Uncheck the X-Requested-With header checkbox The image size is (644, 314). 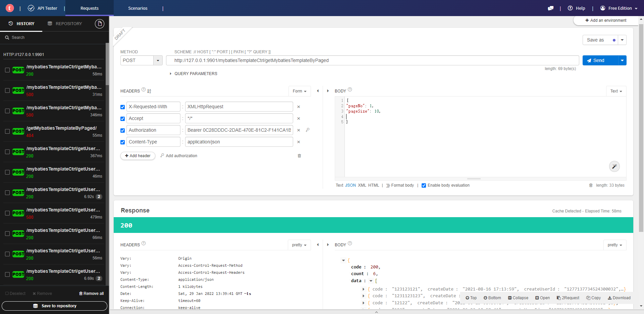123,107
